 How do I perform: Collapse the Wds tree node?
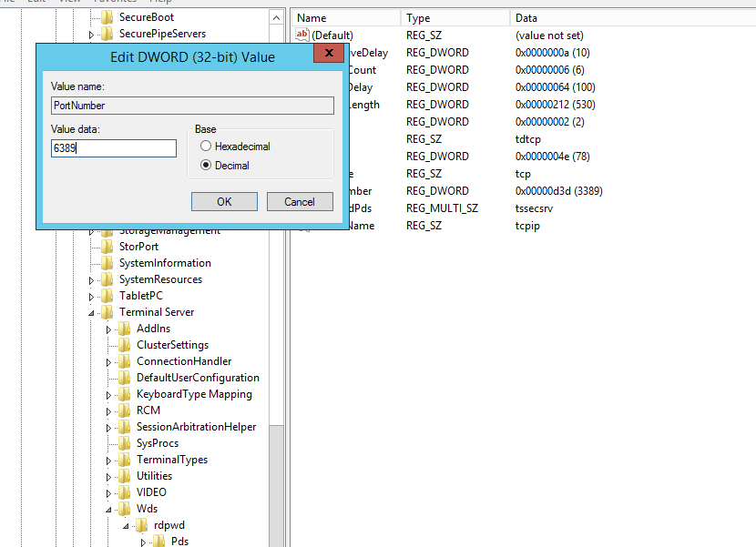click(108, 510)
